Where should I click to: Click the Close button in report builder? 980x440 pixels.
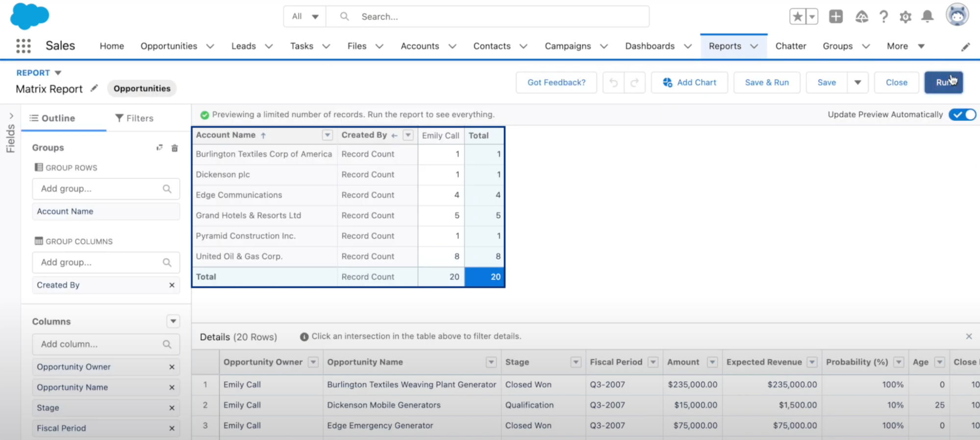pyautogui.click(x=896, y=83)
